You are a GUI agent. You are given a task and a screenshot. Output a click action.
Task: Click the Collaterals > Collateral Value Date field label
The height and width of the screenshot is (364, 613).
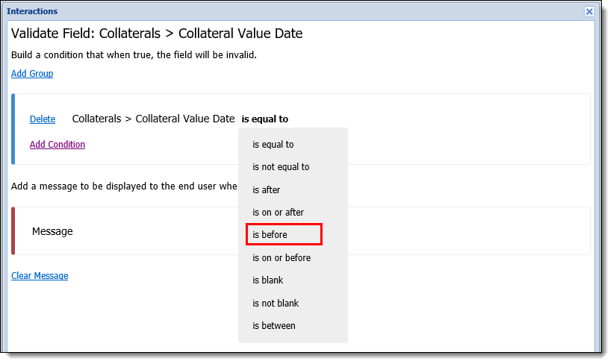point(153,119)
